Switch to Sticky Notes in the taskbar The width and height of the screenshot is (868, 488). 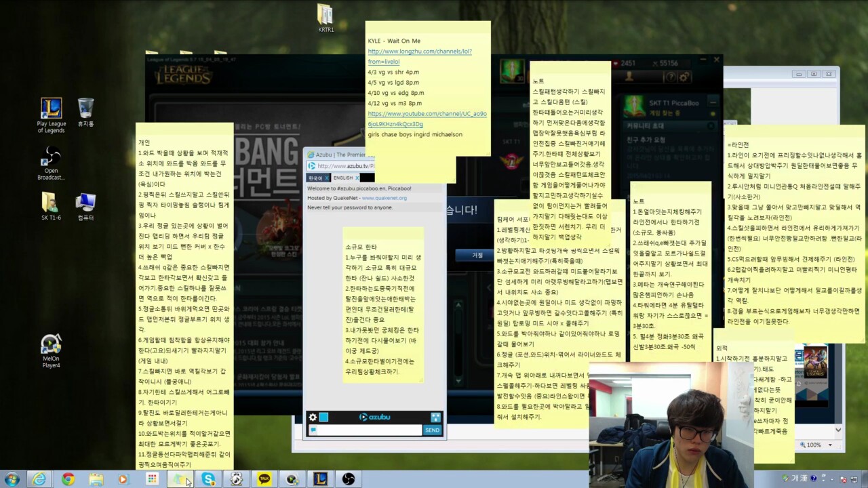point(180,479)
